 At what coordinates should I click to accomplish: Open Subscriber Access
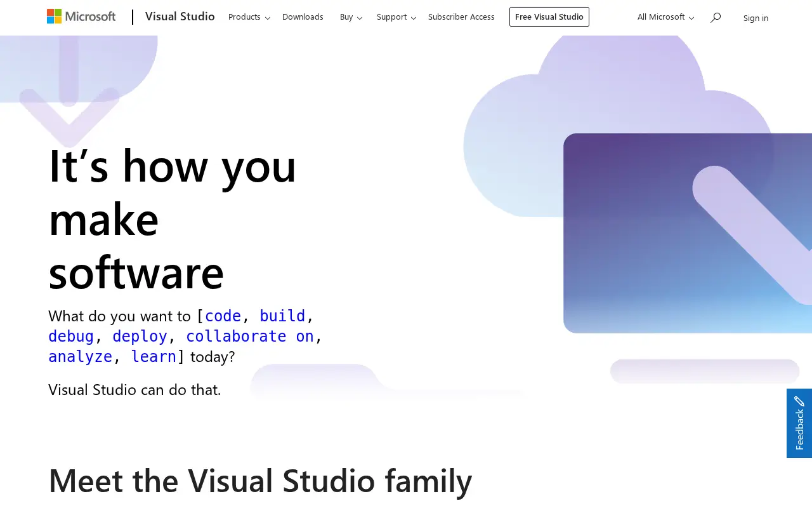click(461, 17)
